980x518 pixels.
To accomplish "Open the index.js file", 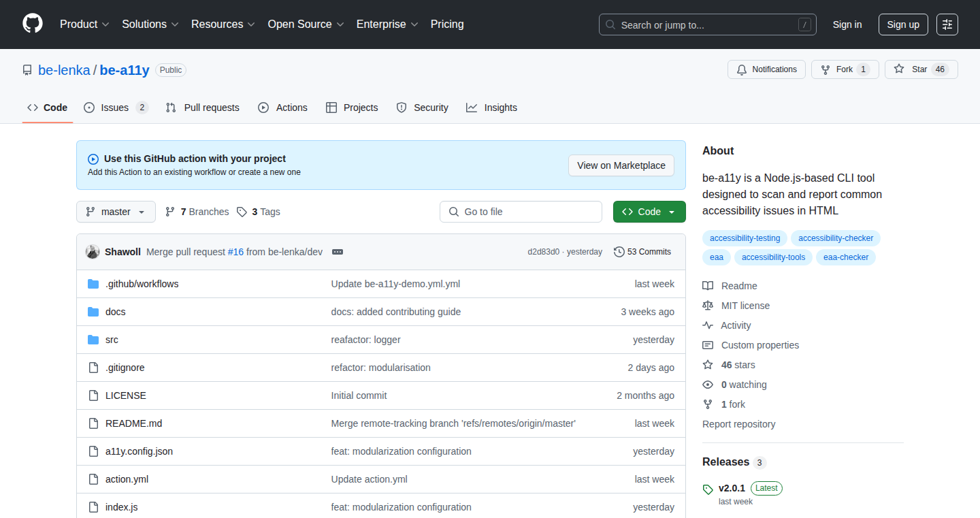I will (122, 507).
